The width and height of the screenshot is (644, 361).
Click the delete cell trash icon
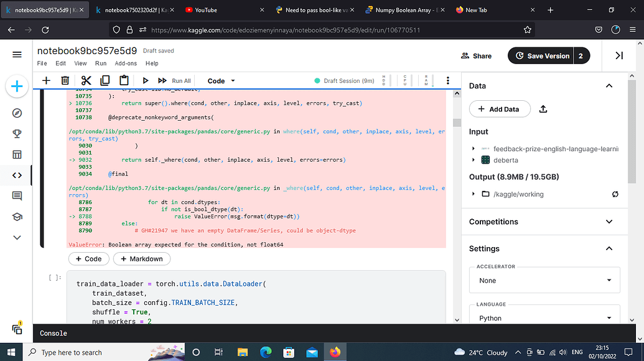[65, 80]
